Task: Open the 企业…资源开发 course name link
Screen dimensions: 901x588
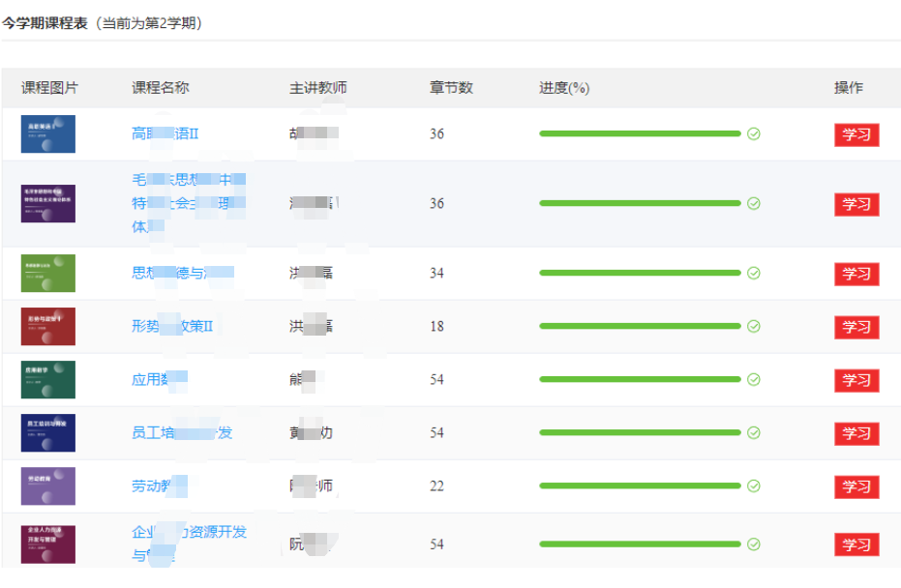Action: (x=189, y=544)
